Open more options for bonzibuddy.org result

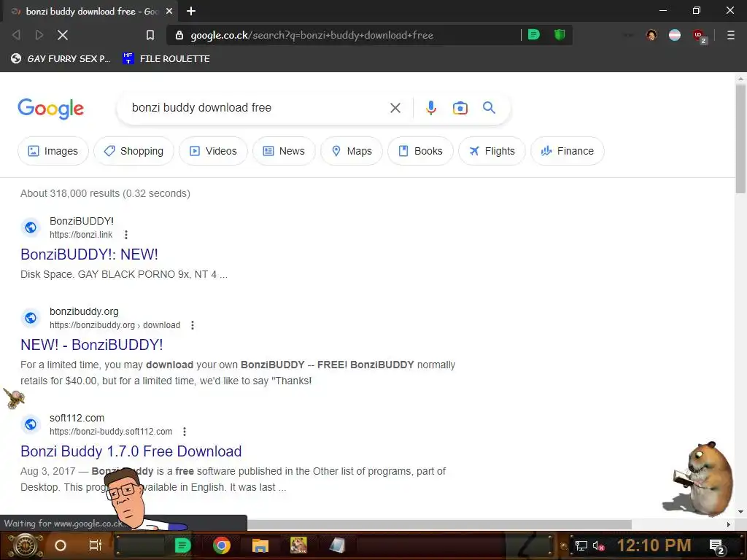click(193, 325)
